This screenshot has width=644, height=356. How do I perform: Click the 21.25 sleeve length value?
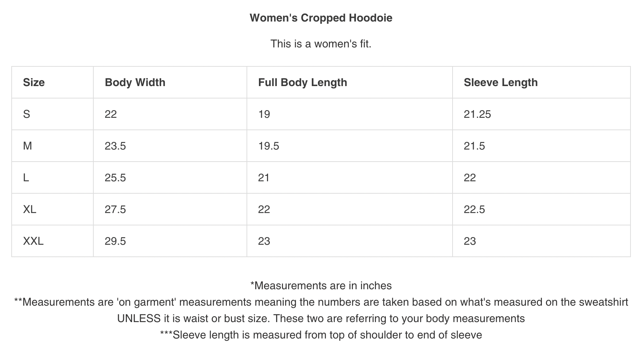tap(477, 114)
